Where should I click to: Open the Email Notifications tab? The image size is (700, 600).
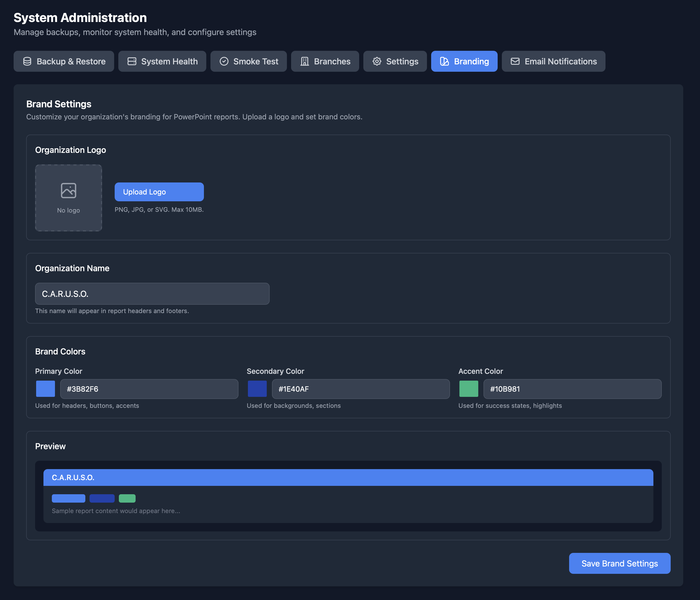pos(553,62)
